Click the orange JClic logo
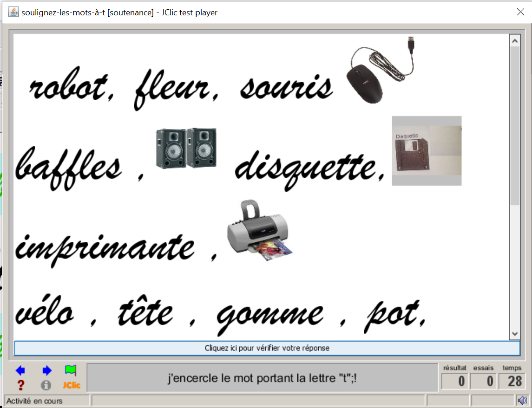Image resolution: width=532 pixels, height=408 pixels. click(72, 385)
